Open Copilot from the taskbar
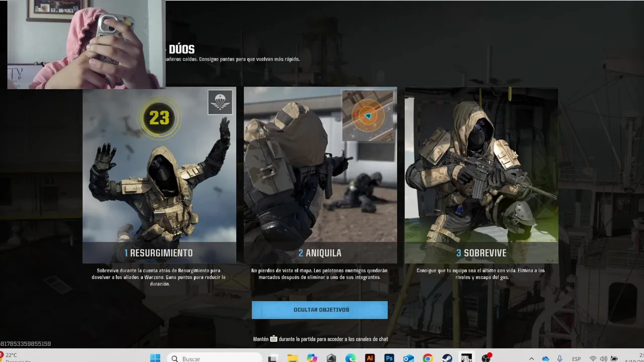This screenshot has width=644, height=362. tap(312, 358)
